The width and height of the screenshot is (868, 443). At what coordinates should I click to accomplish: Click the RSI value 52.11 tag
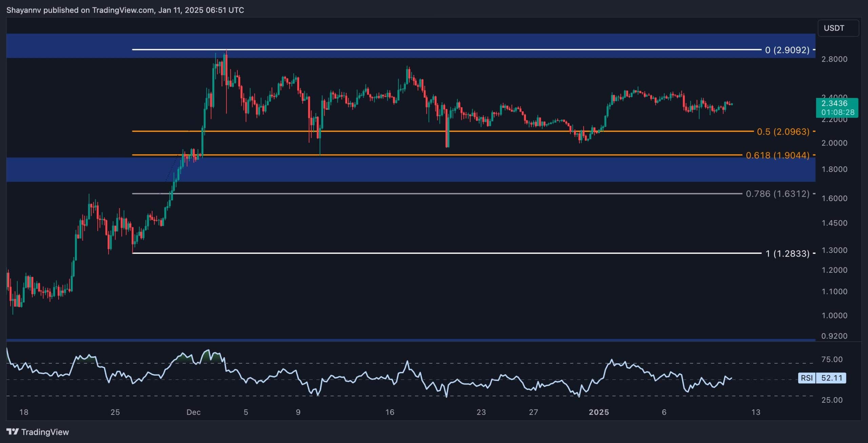point(831,378)
